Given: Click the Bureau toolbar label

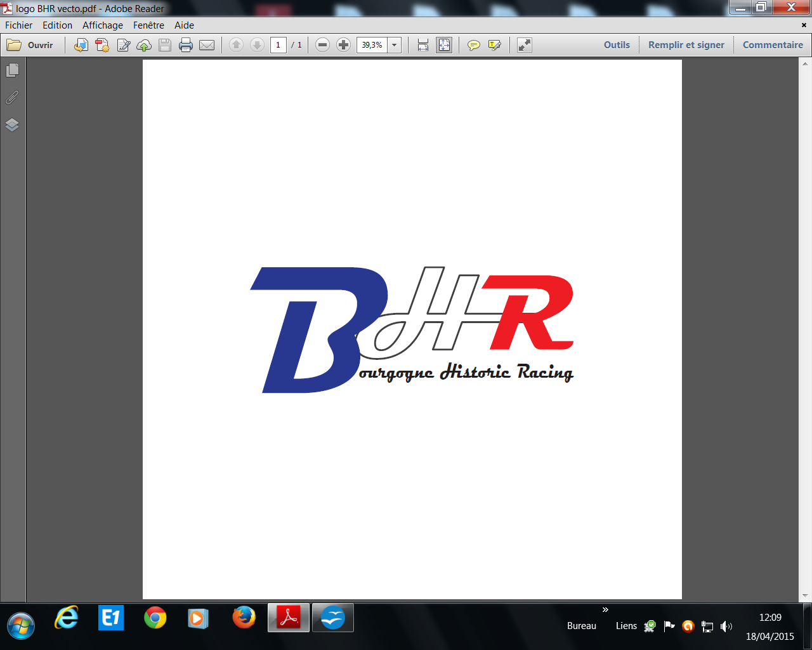Looking at the screenshot, I should 582,626.
